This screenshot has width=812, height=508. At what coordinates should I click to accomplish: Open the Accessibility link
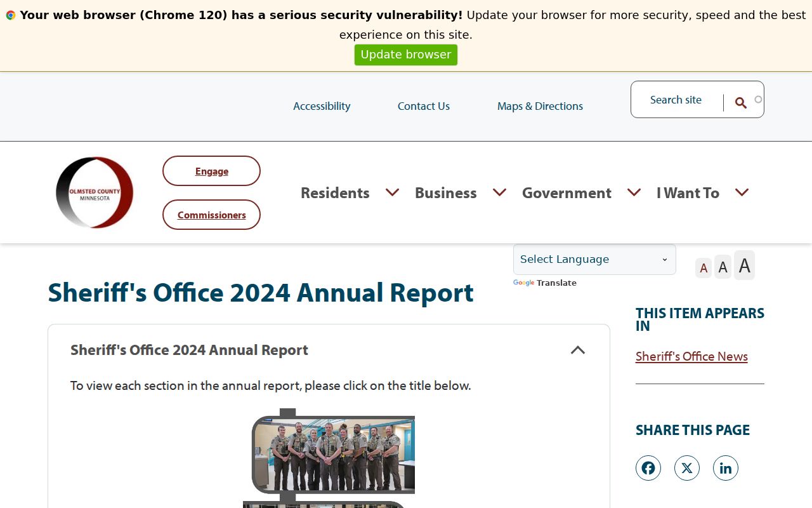point(322,106)
